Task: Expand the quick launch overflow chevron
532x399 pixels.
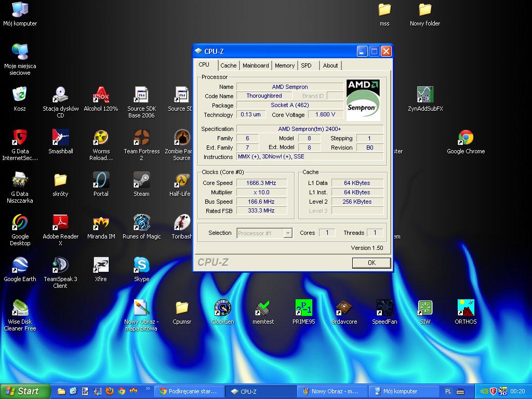Action: click(148, 389)
